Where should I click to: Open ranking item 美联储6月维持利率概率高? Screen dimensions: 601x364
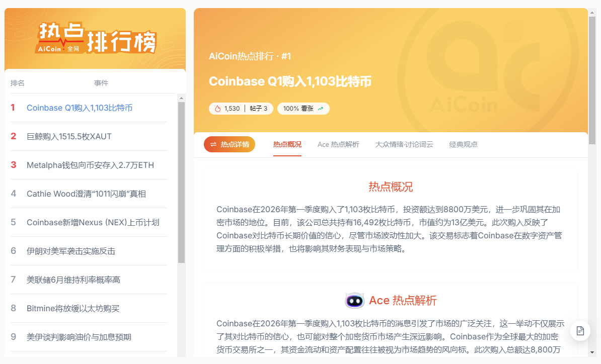coord(89,280)
